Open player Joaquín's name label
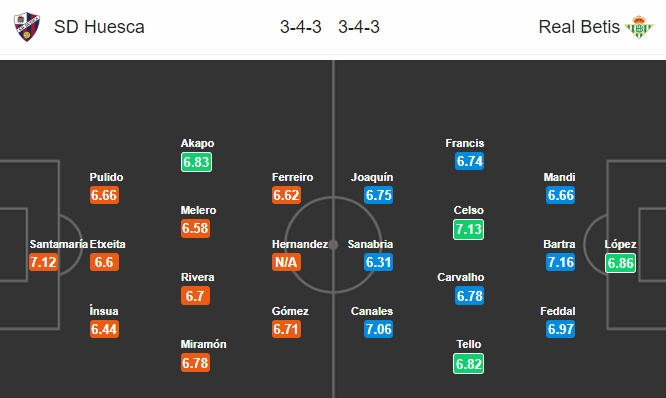666x398 pixels. click(372, 177)
